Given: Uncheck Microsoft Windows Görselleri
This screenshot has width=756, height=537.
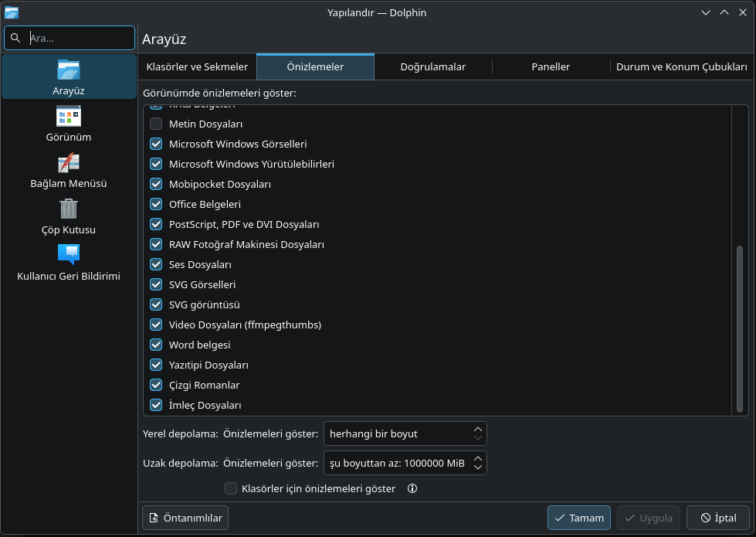Looking at the screenshot, I should coord(156,144).
